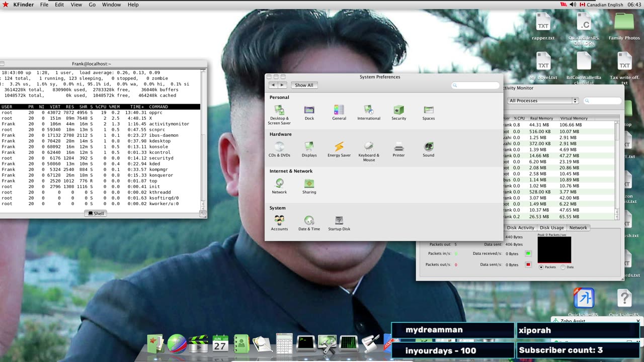Select the rapper.txt desktop file
Image resolution: width=644 pixels, height=362 pixels.
(543, 27)
